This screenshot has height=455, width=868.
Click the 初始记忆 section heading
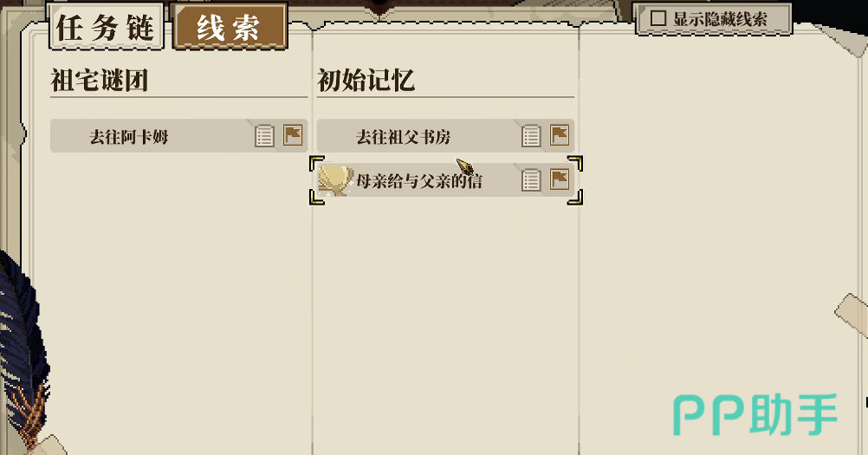click(366, 81)
